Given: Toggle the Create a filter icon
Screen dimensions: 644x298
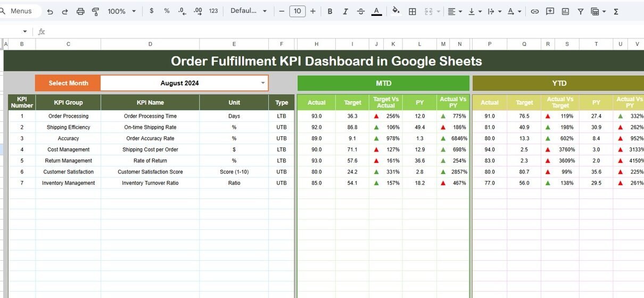Looking at the screenshot, I should [580, 11].
